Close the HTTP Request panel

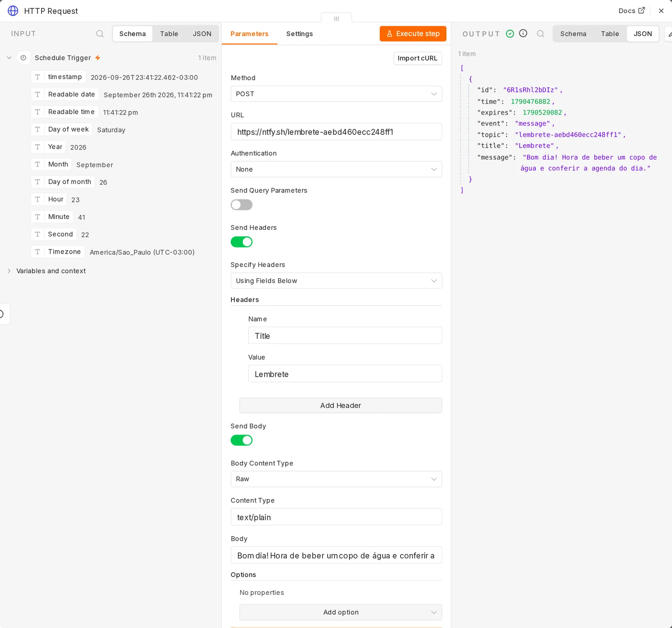(x=661, y=11)
